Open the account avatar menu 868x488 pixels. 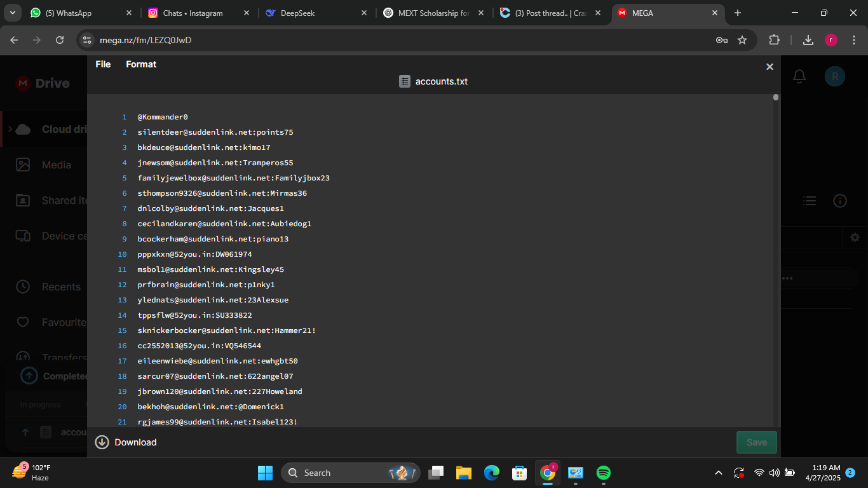[834, 76]
